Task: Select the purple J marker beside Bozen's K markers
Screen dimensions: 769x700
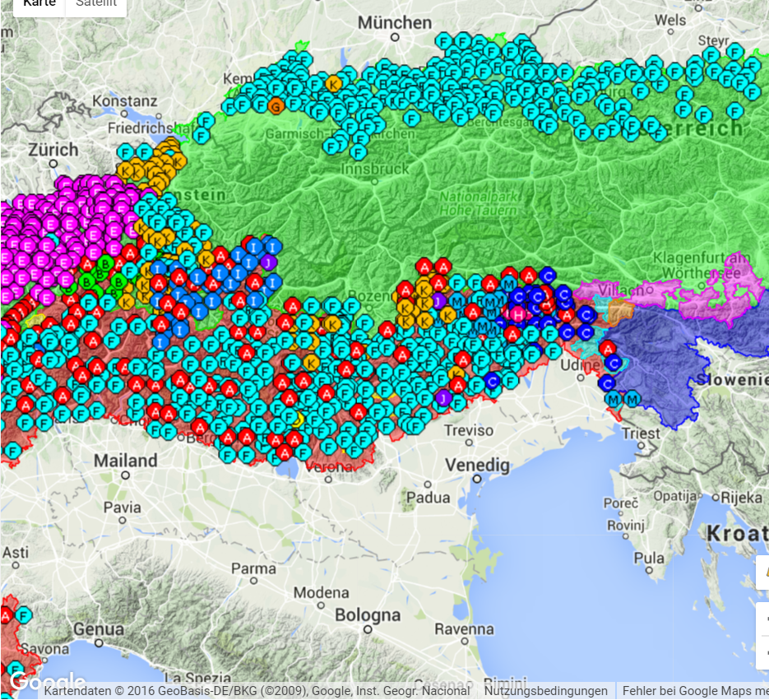Action: [439, 301]
